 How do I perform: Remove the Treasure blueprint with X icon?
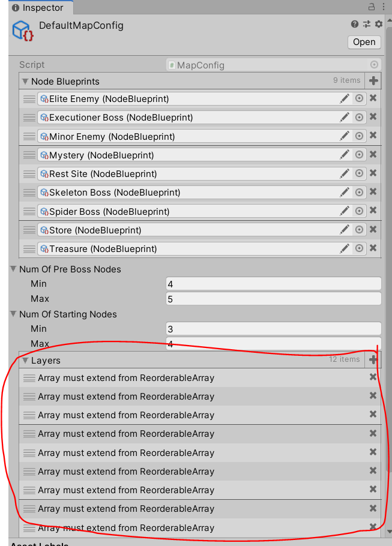pos(373,248)
